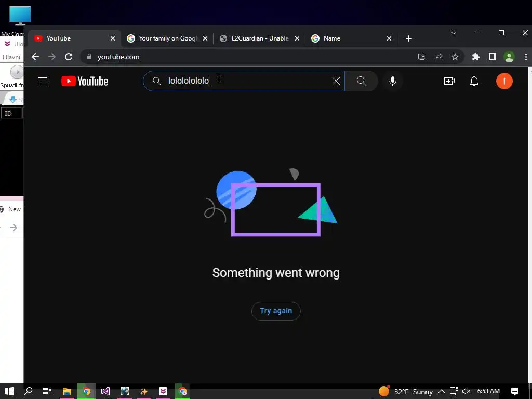Image resolution: width=532 pixels, height=399 pixels.
Task: Open YouTube notifications bell
Action: pyautogui.click(x=474, y=81)
